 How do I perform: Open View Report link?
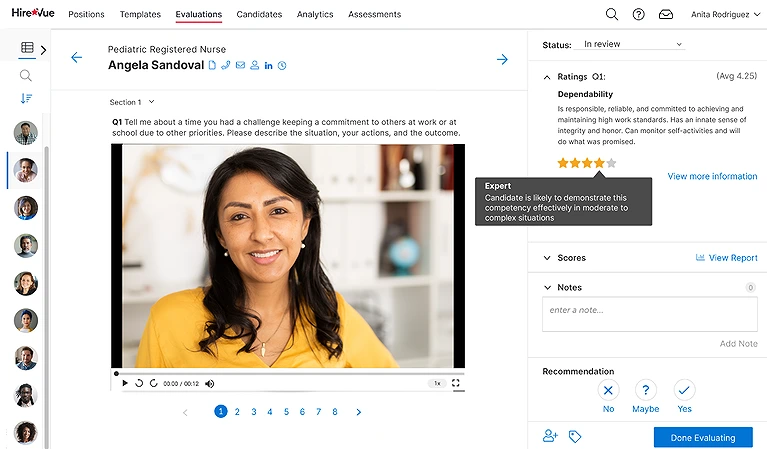coord(726,258)
